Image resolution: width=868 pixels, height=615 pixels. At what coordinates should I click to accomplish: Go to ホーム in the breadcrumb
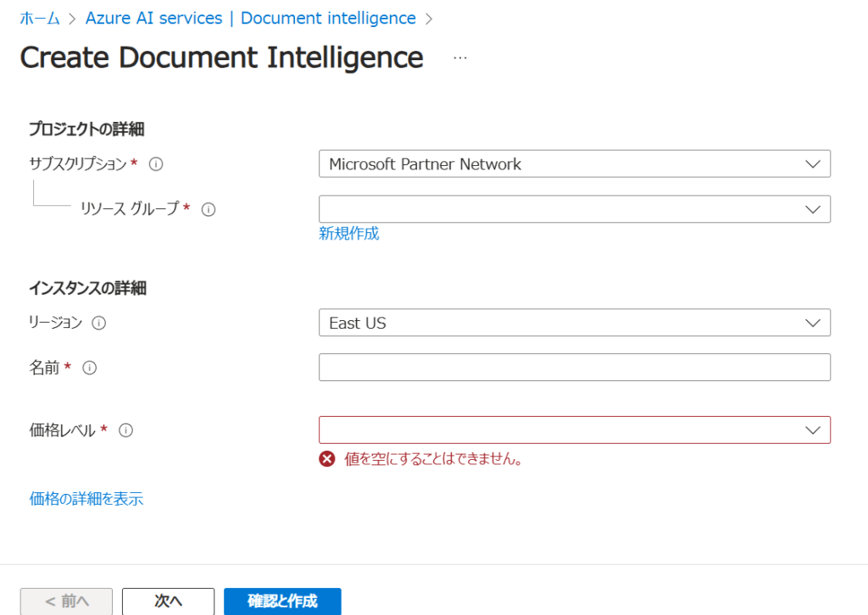(39, 18)
